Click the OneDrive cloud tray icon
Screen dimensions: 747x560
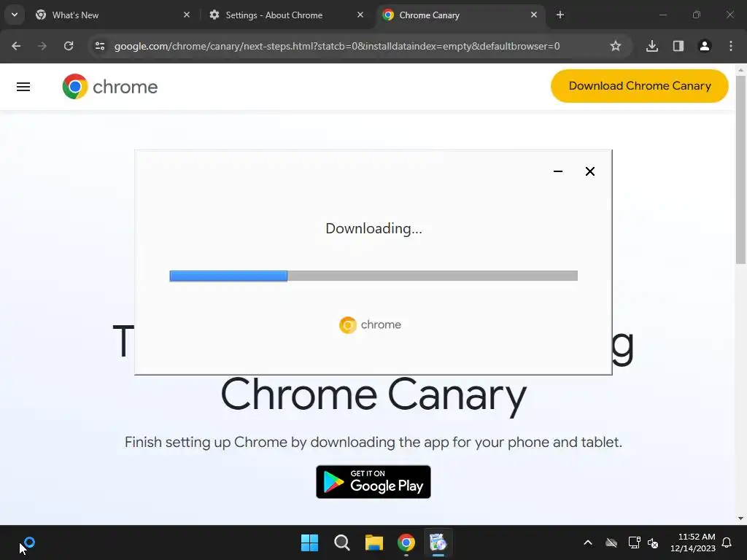611,542
